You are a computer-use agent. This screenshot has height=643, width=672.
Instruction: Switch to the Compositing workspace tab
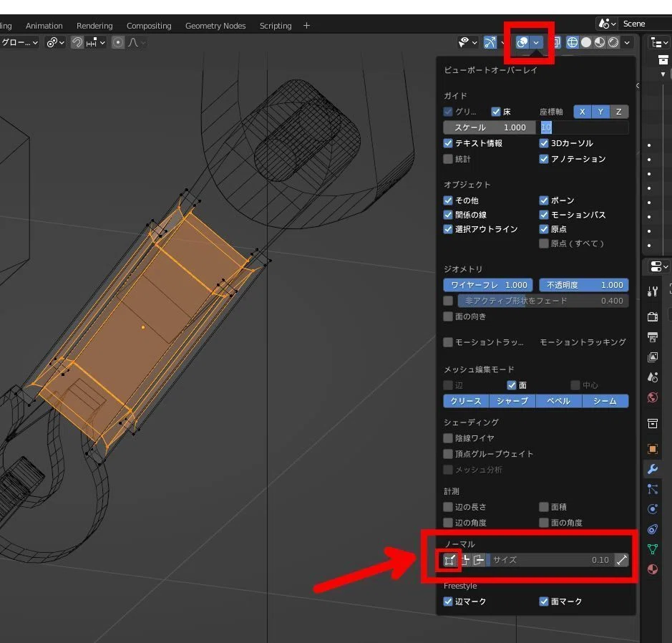coord(149,26)
